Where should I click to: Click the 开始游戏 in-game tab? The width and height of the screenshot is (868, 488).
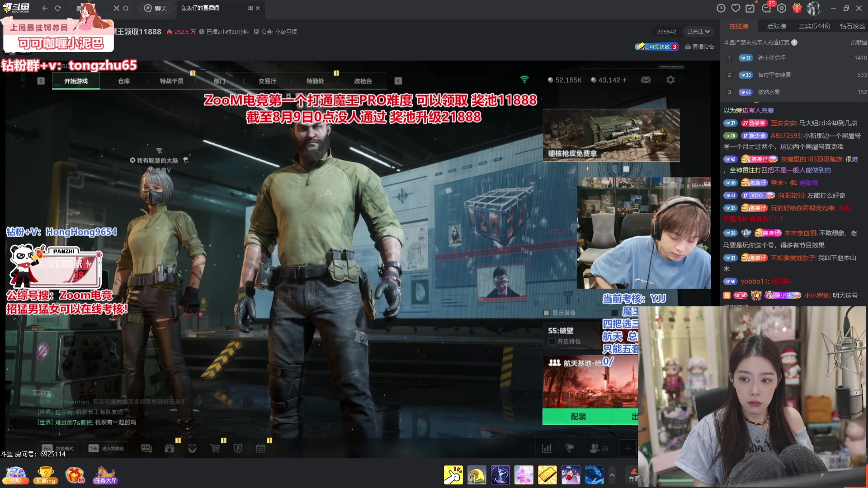tap(76, 81)
